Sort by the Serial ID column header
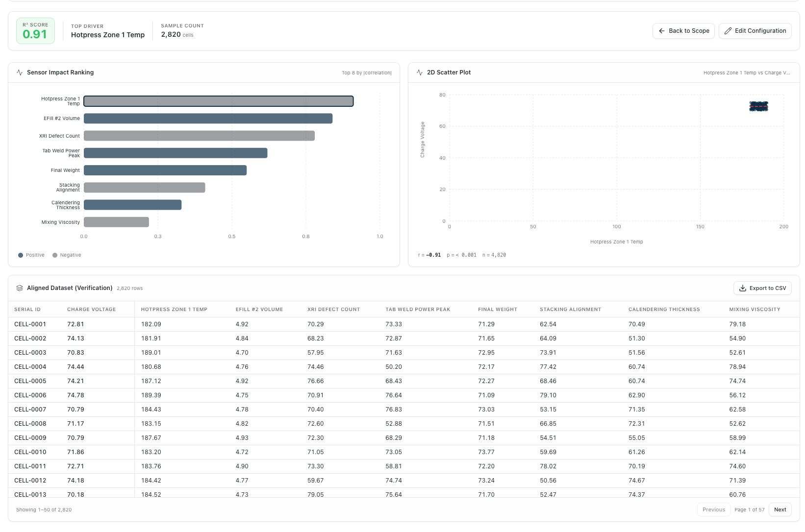 [27, 310]
